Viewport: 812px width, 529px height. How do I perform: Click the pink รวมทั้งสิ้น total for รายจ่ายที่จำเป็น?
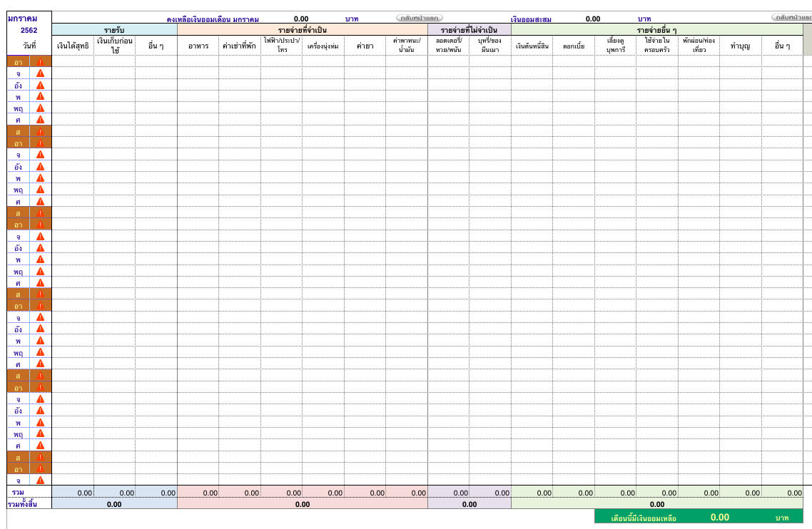[x=303, y=504]
